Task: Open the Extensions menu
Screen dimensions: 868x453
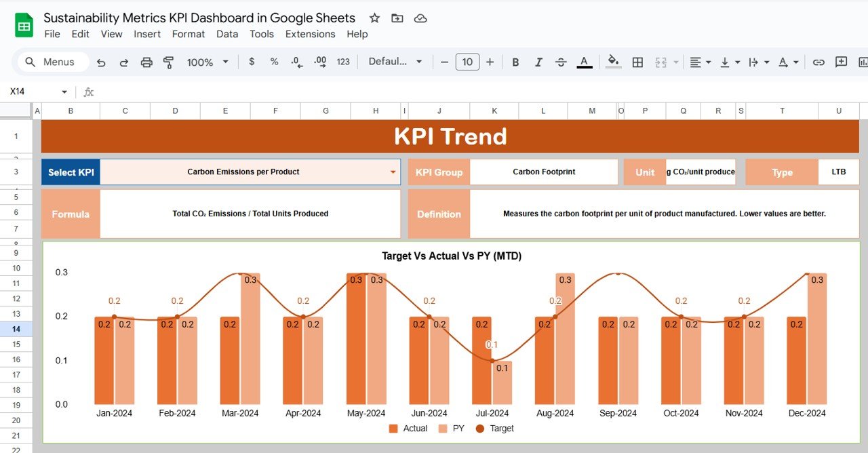Action: [310, 34]
